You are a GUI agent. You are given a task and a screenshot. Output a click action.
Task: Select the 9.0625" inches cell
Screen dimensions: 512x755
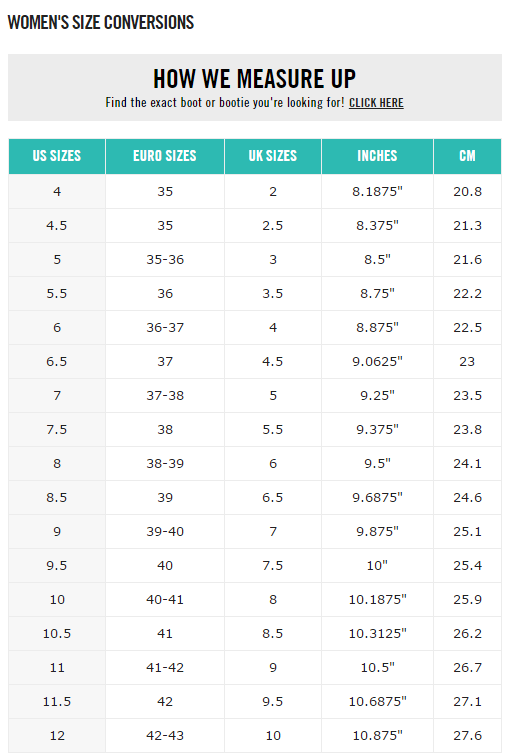tap(377, 362)
